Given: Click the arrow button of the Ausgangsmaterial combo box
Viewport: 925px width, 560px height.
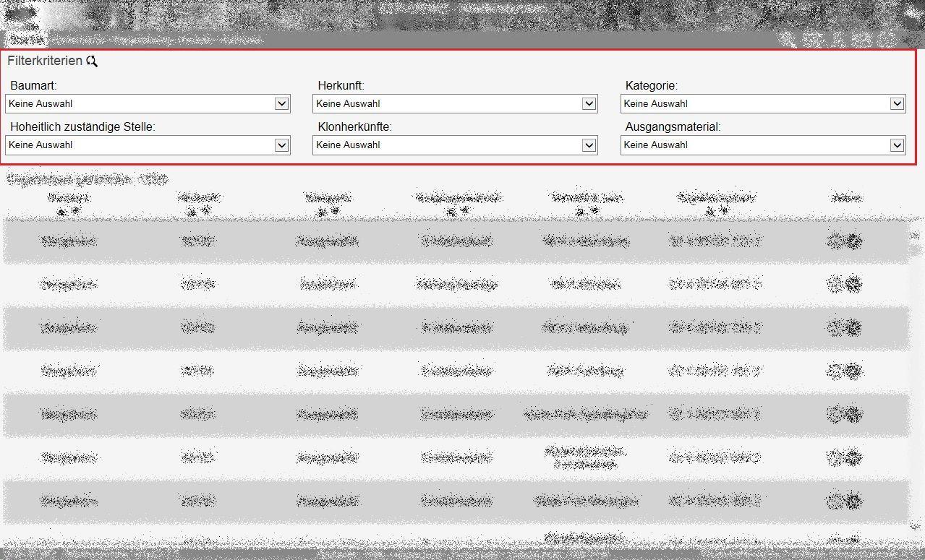Looking at the screenshot, I should point(897,145).
